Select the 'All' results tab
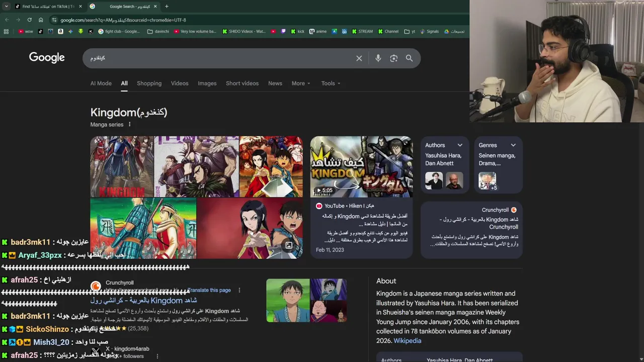Viewport: 644px width, 362px height. [124, 83]
